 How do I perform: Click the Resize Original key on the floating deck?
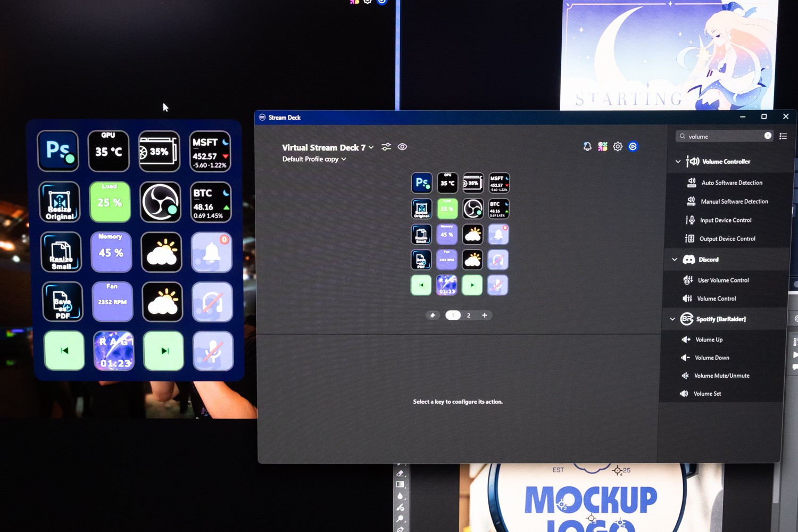60,202
